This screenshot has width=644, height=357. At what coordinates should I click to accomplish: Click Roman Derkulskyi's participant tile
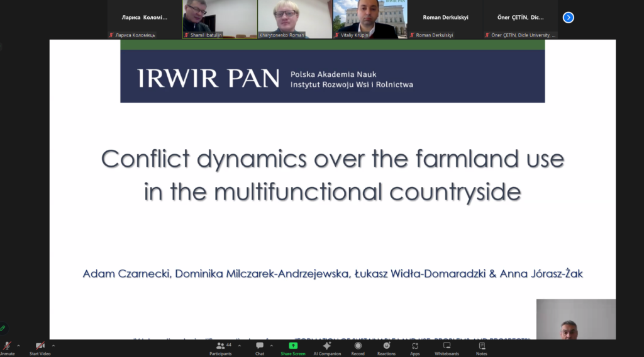(445, 18)
